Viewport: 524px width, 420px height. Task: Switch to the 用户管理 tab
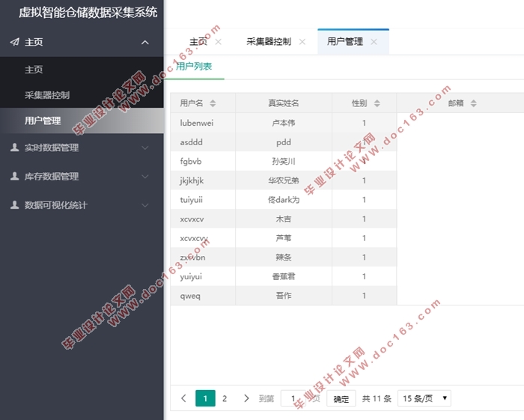(345, 42)
